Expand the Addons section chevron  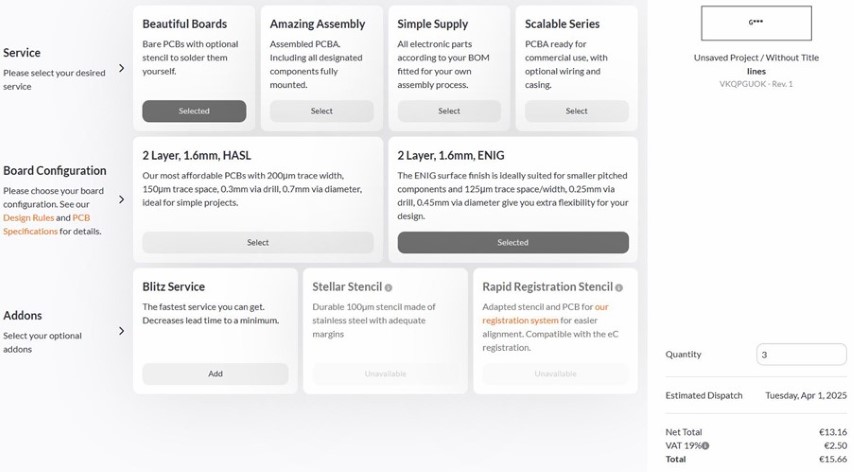tap(122, 331)
